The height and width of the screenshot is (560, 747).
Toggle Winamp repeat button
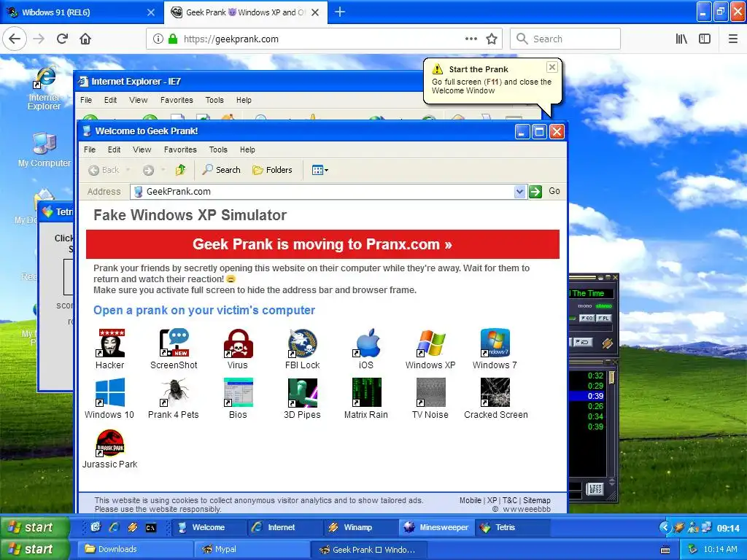point(582,343)
